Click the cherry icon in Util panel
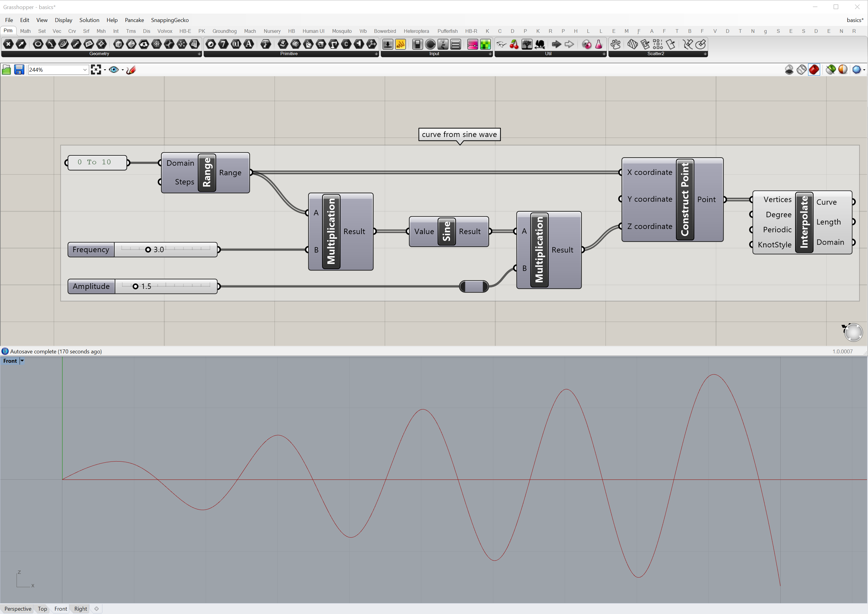The width and height of the screenshot is (868, 614). point(514,44)
